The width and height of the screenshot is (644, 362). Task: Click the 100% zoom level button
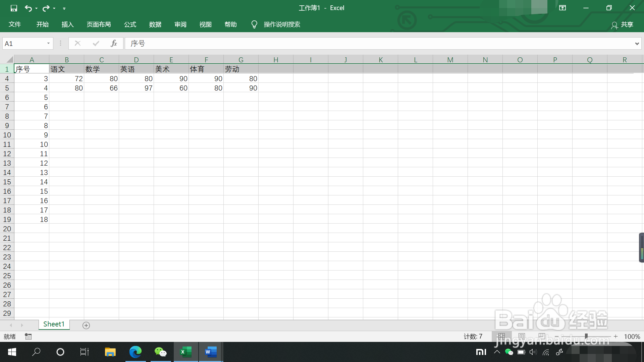632,337
